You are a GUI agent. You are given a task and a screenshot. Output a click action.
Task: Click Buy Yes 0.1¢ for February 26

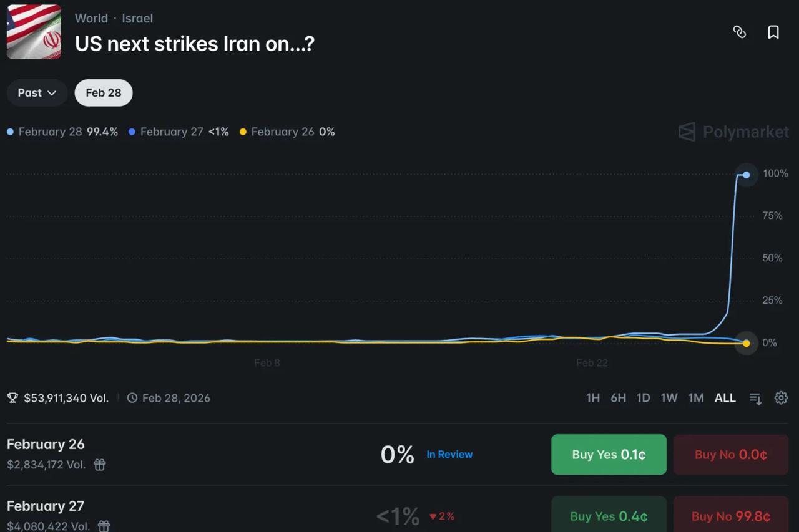tap(609, 454)
